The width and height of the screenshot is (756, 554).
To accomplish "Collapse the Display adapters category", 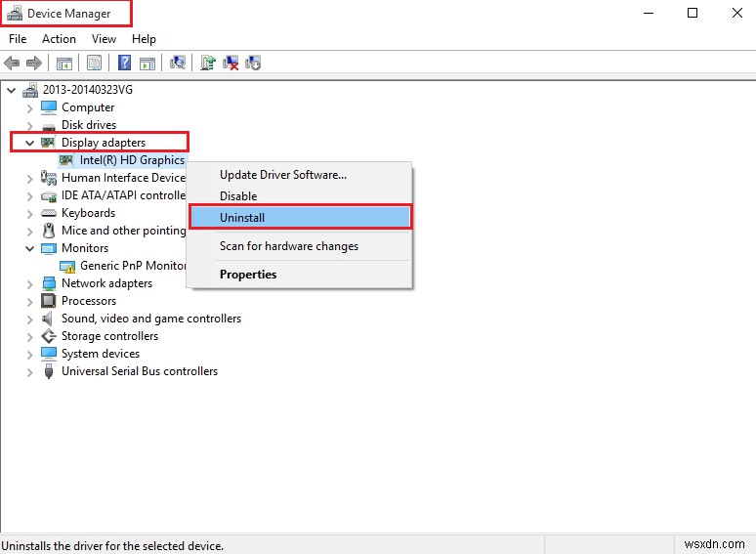I will pyautogui.click(x=30, y=144).
